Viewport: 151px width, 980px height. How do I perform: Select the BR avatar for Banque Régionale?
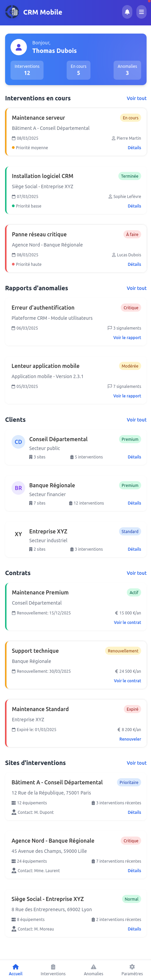(x=18, y=488)
